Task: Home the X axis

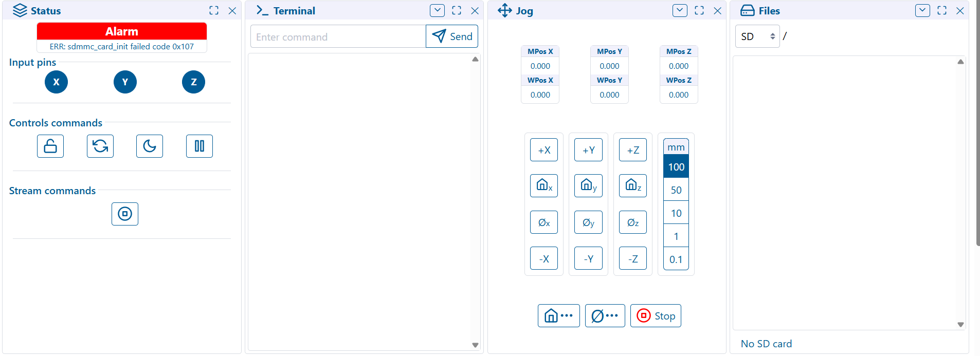Action: [544, 185]
